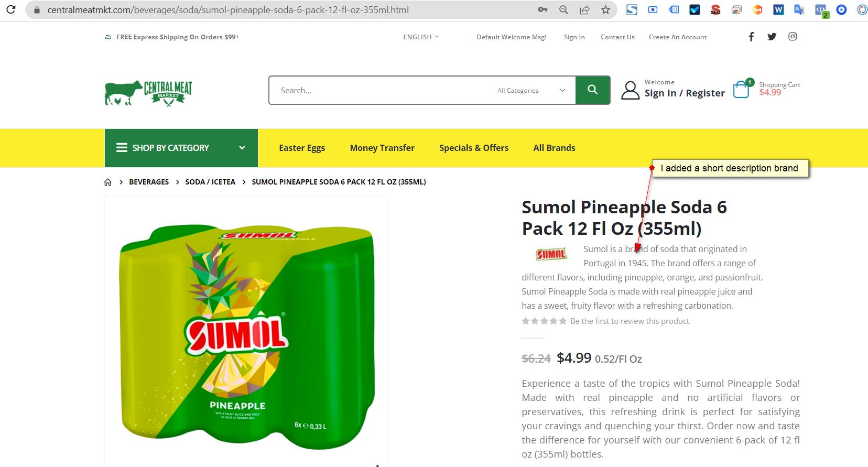The image size is (868, 467).
Task: Go to the SODA / ICETEA breadcrumb
Action: [210, 182]
